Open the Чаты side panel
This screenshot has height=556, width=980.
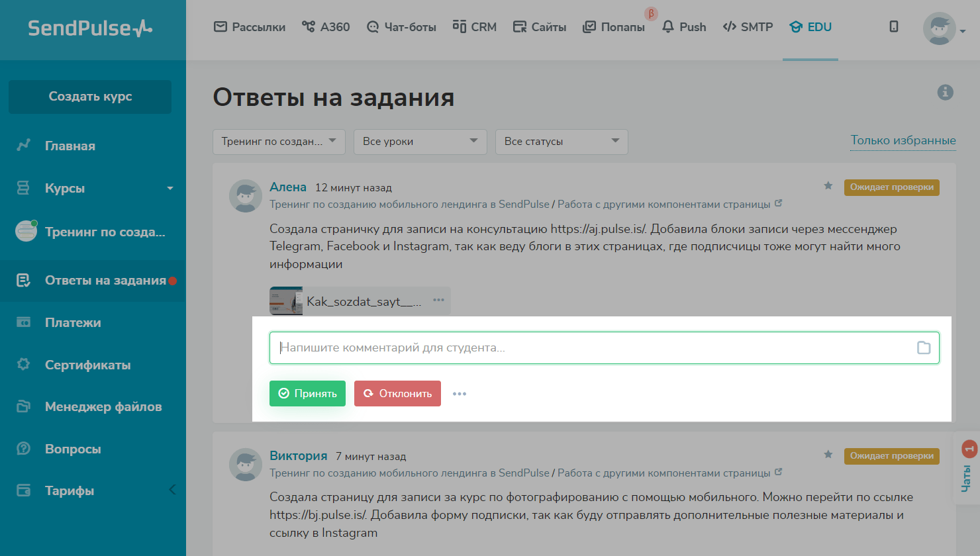(966, 469)
